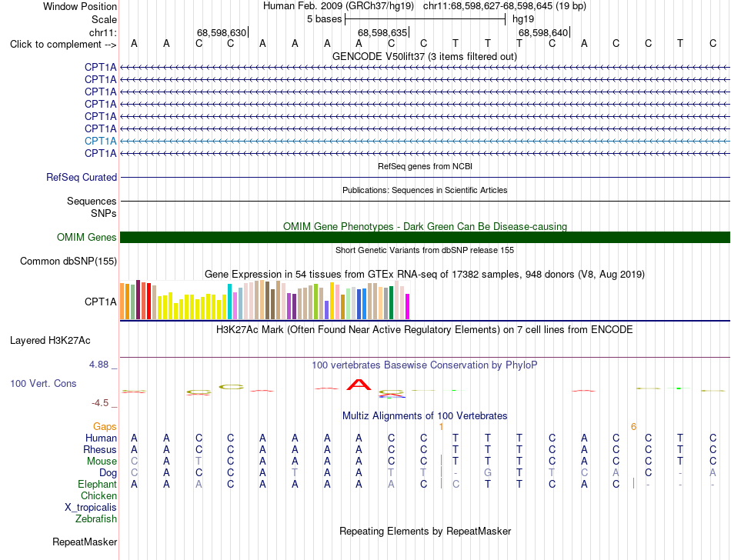Click the Multiz Alignments of 100 Vertebrates title
The image size is (731, 560).
[425, 415]
